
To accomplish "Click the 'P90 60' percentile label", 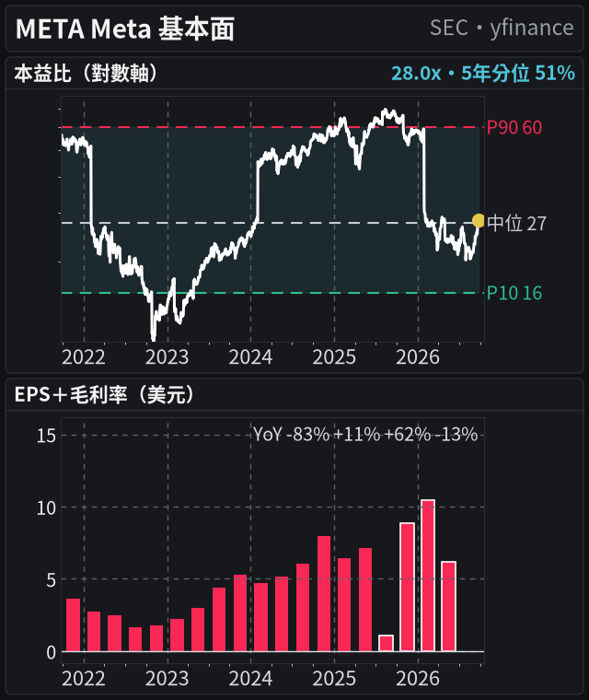I will pyautogui.click(x=514, y=128).
